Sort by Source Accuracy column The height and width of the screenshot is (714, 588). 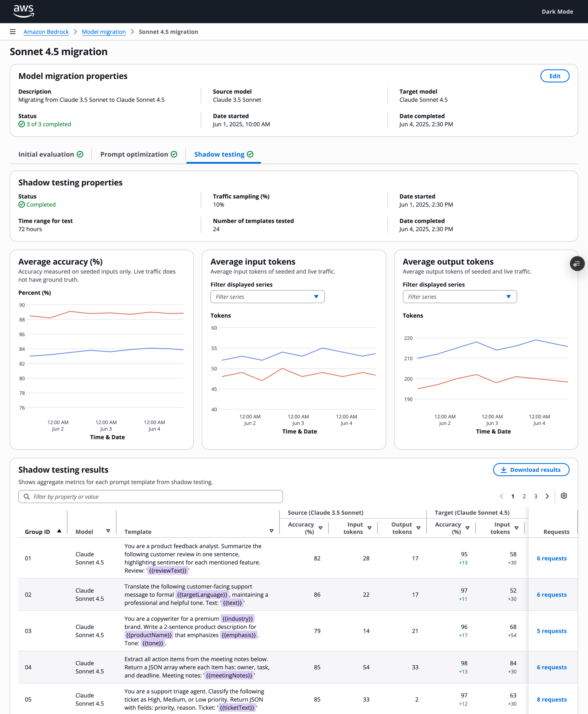320,528
